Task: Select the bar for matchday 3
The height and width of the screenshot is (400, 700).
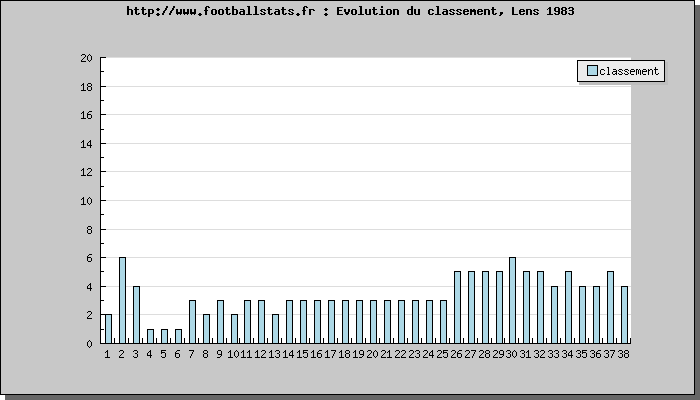Action: (x=136, y=315)
